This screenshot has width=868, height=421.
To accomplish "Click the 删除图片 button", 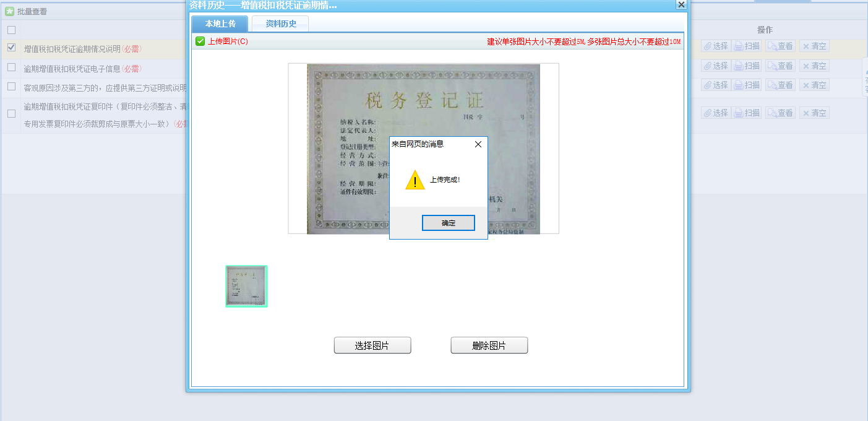I will coord(489,345).
